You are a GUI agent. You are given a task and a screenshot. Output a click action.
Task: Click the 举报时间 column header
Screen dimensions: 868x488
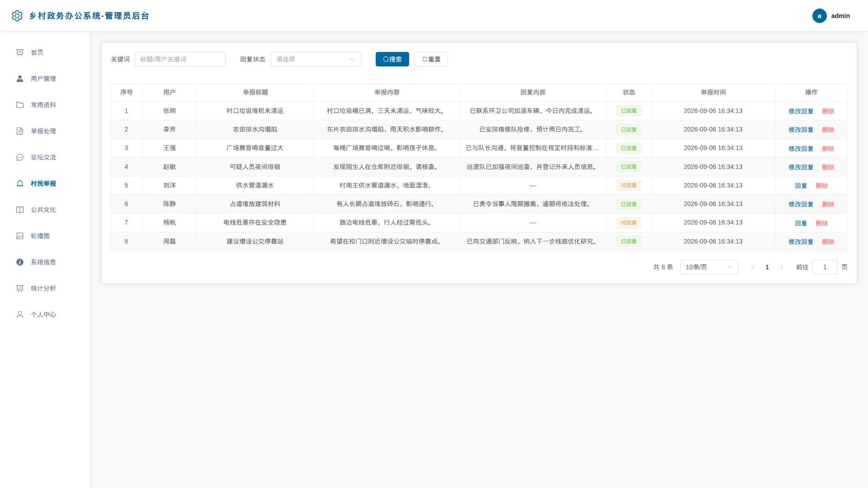coord(713,92)
